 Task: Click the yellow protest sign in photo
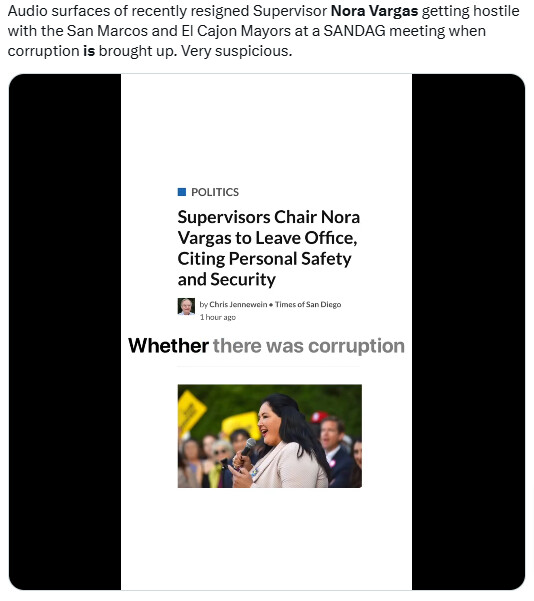tap(191, 411)
